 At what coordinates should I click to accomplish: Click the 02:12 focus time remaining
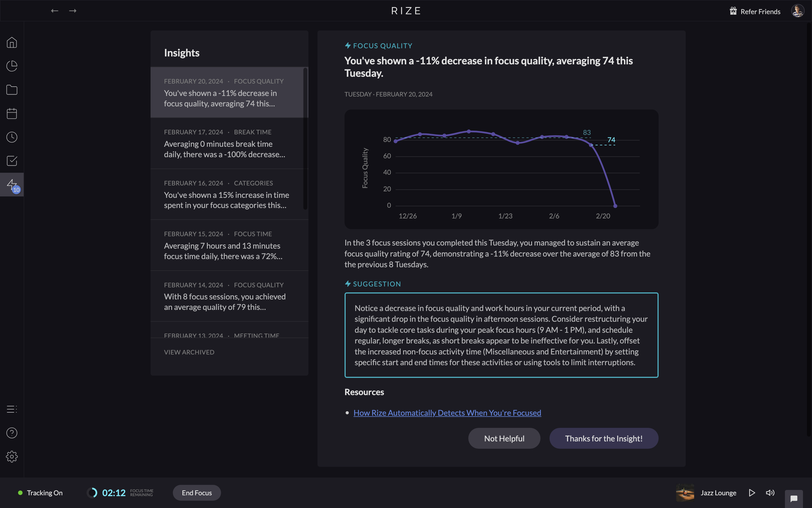[x=114, y=492]
